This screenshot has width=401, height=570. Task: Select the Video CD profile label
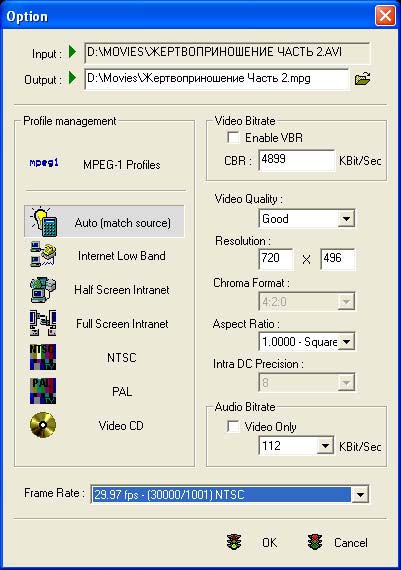pyautogui.click(x=121, y=425)
